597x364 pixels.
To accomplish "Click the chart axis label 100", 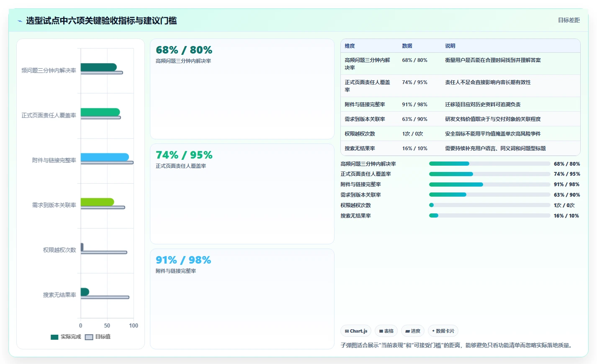I will click(x=134, y=326).
